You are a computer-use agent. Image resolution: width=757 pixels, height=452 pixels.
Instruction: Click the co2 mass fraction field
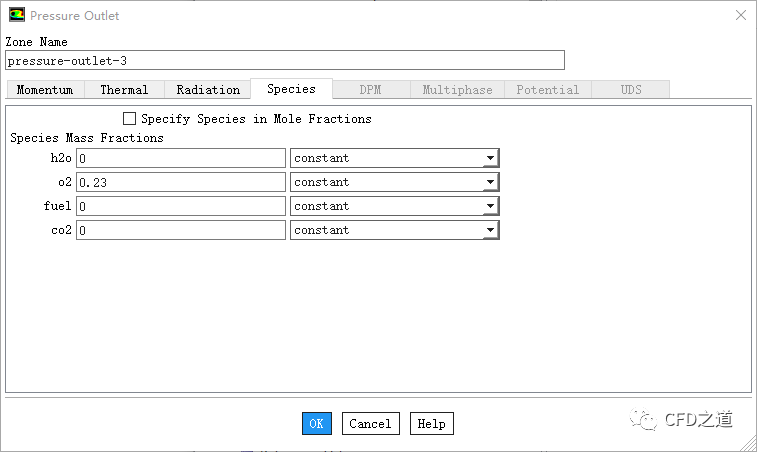[x=181, y=230]
